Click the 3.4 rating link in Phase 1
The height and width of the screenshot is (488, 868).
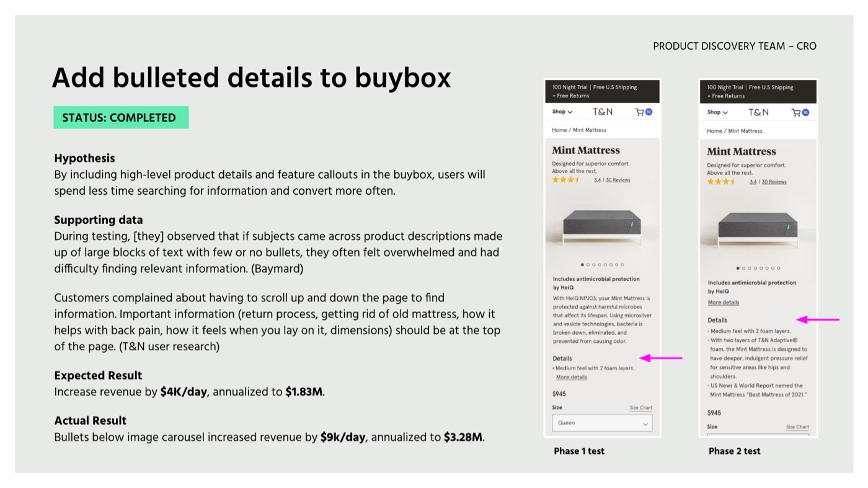597,180
